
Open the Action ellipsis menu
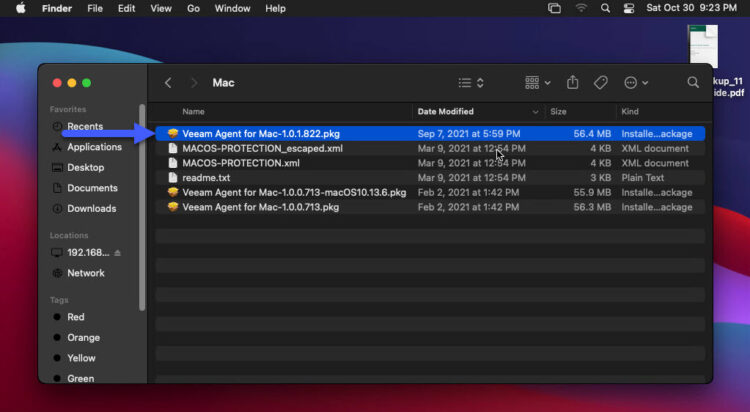636,83
